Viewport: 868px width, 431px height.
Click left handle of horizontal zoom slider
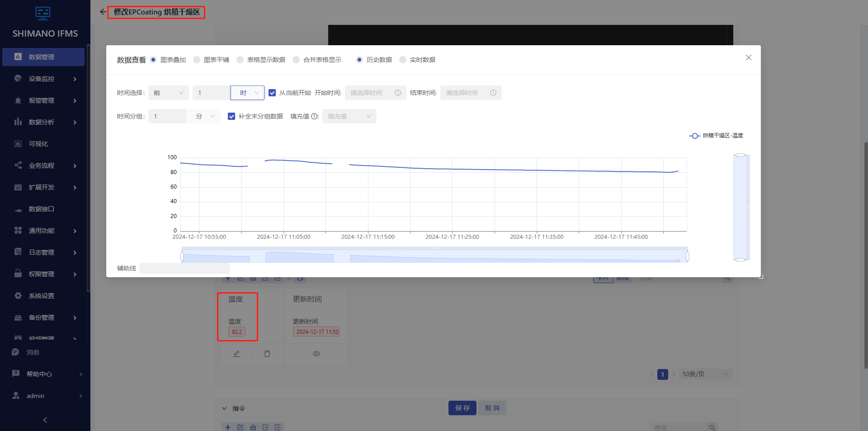coord(182,256)
